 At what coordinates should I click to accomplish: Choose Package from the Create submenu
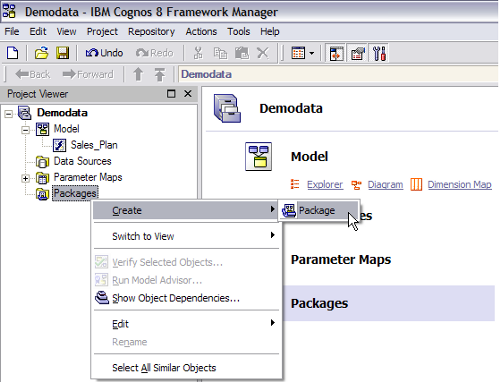(319, 210)
